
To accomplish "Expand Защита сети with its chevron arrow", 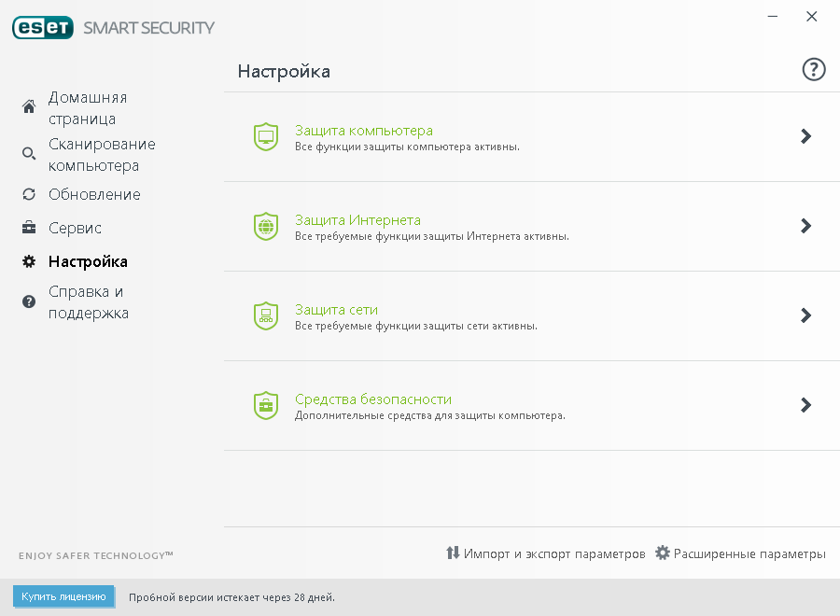I will click(805, 315).
